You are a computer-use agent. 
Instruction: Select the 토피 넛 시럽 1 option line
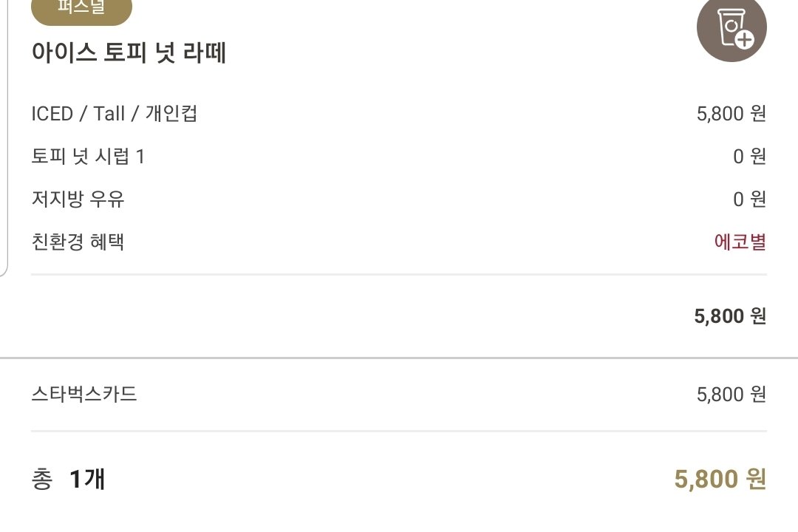pos(399,157)
